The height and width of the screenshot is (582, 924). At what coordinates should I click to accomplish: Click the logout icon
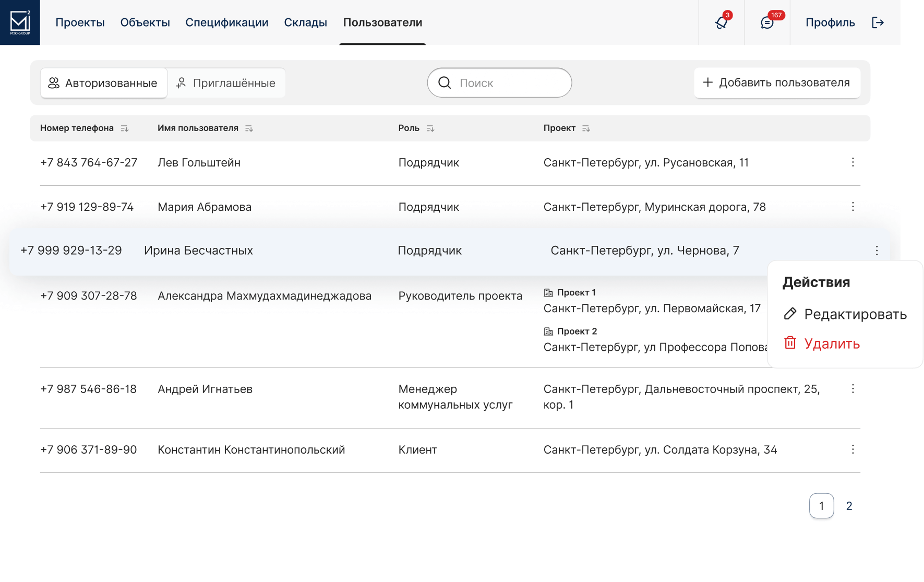(878, 22)
